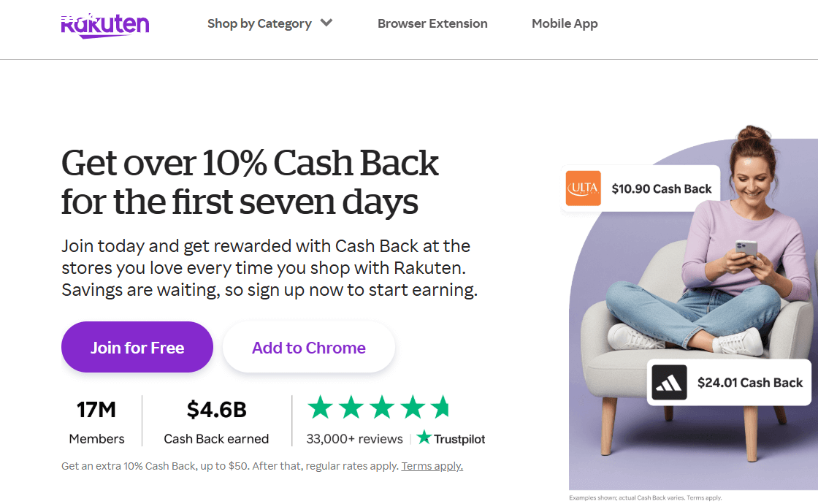Click the Adidas black logo icon
Image resolution: width=818 pixels, height=504 pixels.
point(670,383)
